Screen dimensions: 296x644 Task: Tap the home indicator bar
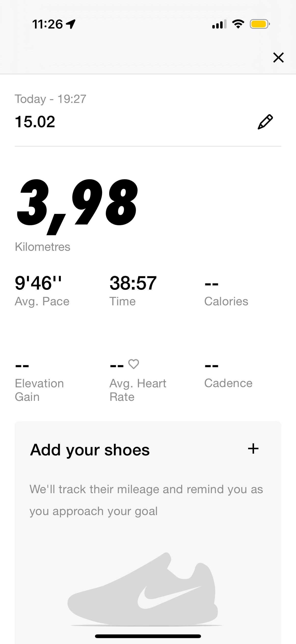point(148,636)
